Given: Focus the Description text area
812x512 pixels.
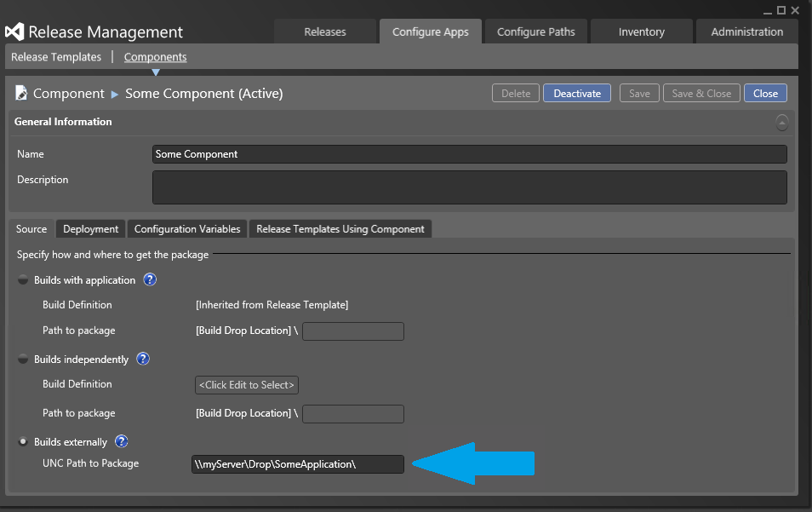Looking at the screenshot, I should click(x=470, y=187).
